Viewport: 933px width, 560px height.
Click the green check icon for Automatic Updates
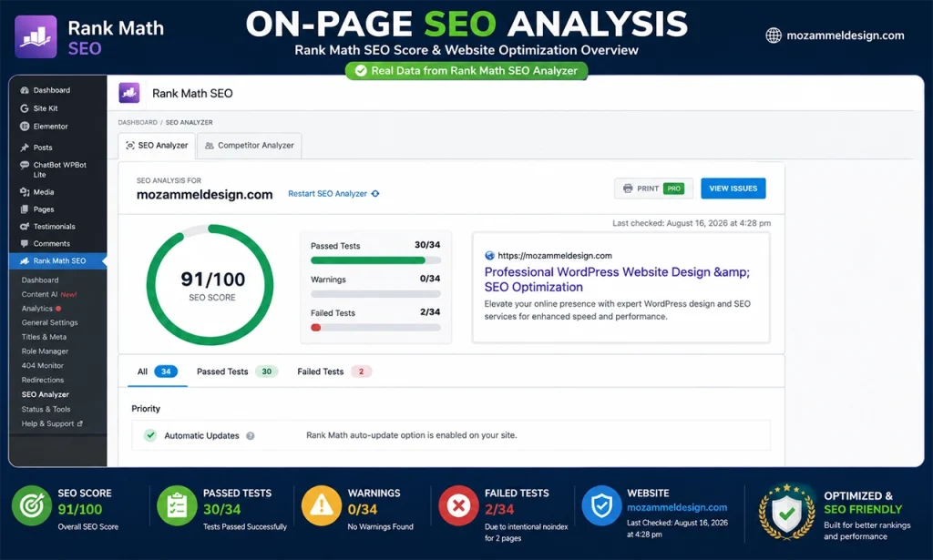(150, 435)
